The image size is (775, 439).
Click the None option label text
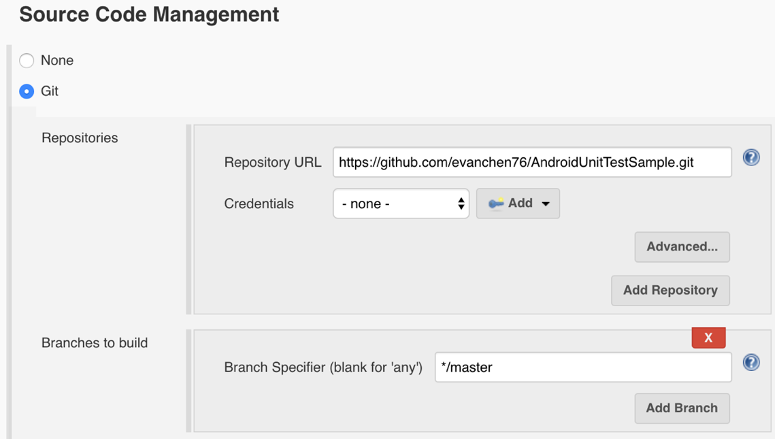tap(57, 61)
